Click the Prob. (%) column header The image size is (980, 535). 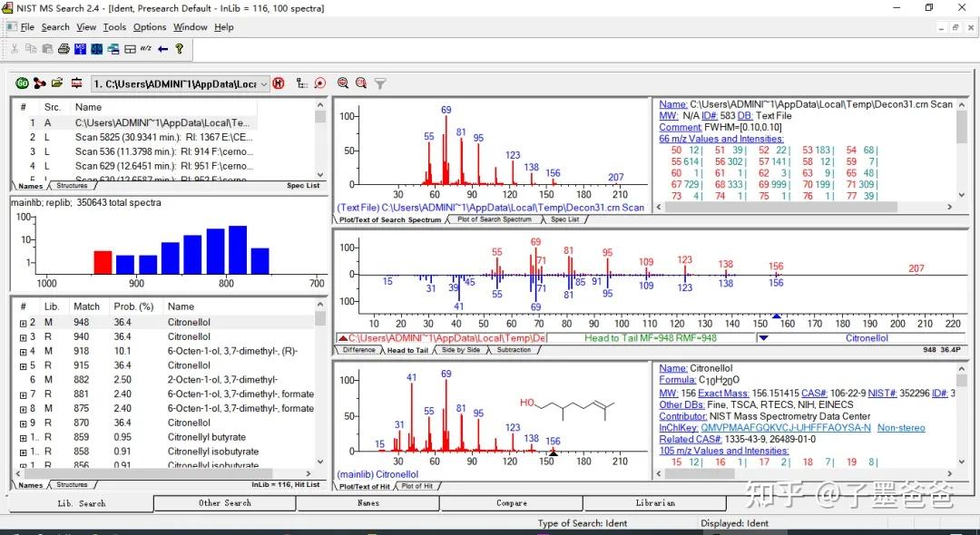[x=133, y=306]
